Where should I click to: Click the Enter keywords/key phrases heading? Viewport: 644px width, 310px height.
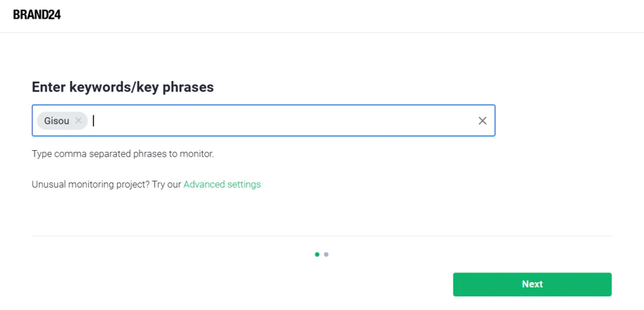click(123, 87)
